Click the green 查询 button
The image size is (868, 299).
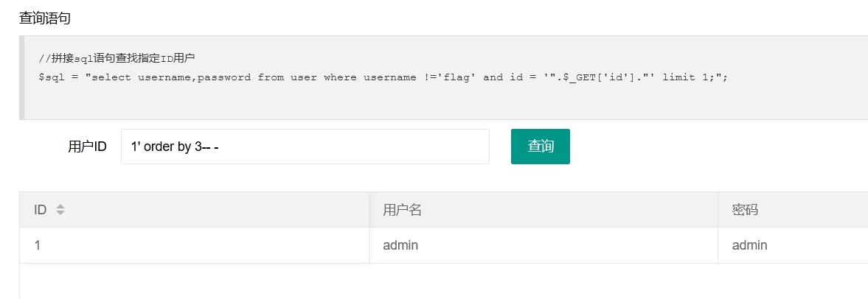coord(541,147)
